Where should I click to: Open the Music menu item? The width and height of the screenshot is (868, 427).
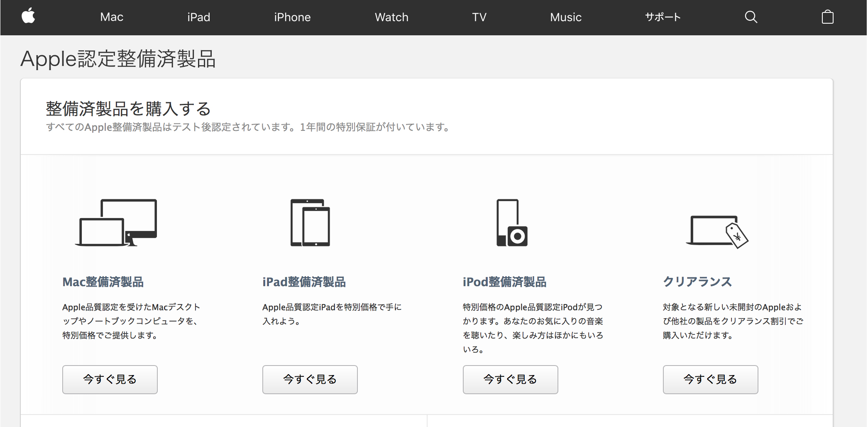click(566, 17)
